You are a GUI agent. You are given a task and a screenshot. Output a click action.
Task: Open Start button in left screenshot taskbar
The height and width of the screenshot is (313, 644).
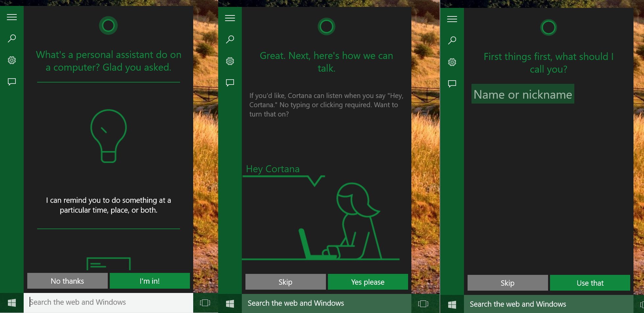pyautogui.click(x=12, y=303)
